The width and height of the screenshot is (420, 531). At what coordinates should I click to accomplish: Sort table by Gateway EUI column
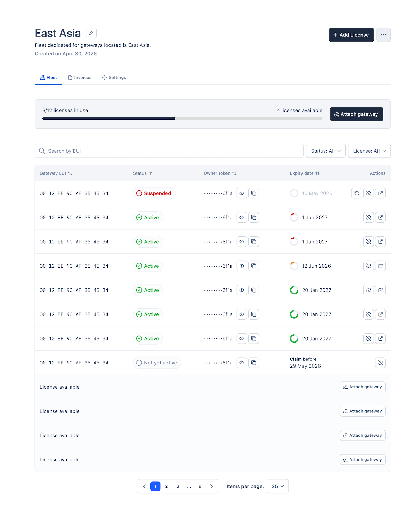(56, 173)
